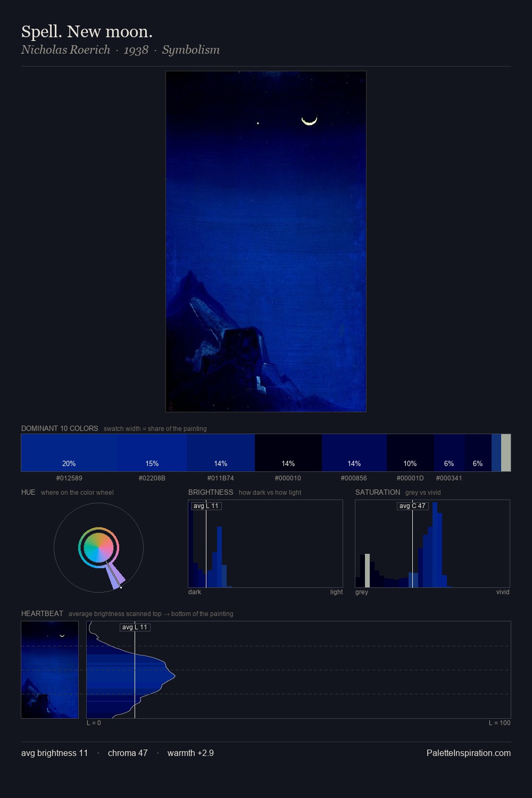Click the HUE section heading
This screenshot has height=798, width=532.
point(28,493)
